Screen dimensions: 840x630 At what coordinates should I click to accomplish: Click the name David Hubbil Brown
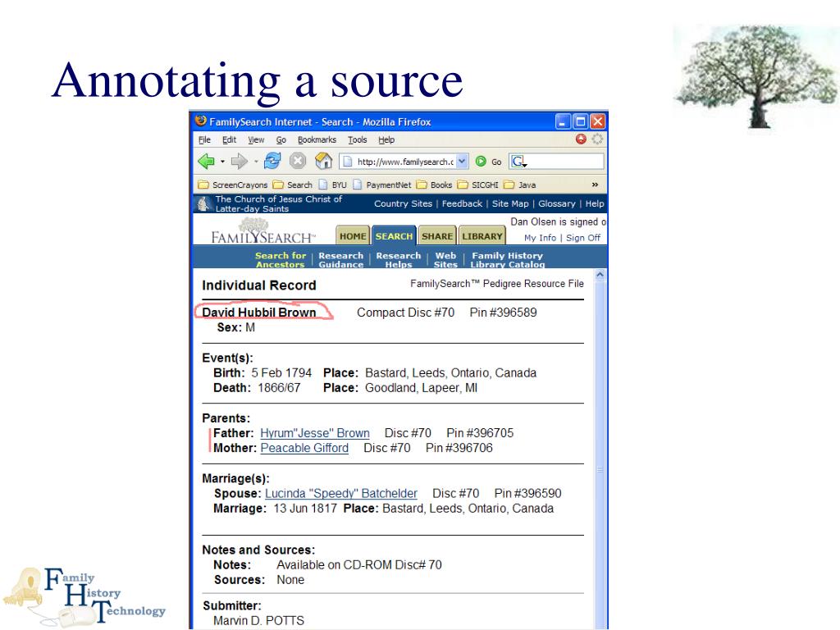tap(258, 313)
